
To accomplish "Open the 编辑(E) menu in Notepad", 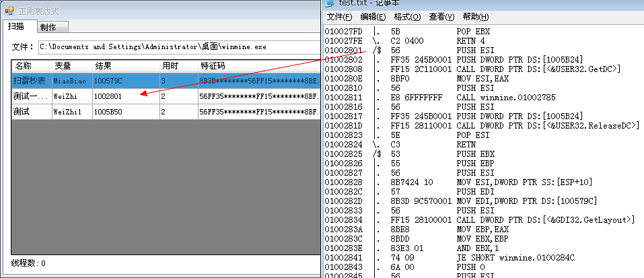I will pos(373,17).
